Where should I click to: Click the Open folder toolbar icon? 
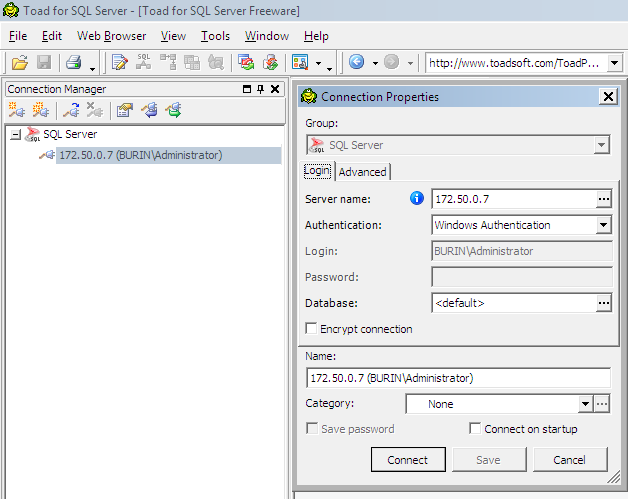tap(19, 62)
